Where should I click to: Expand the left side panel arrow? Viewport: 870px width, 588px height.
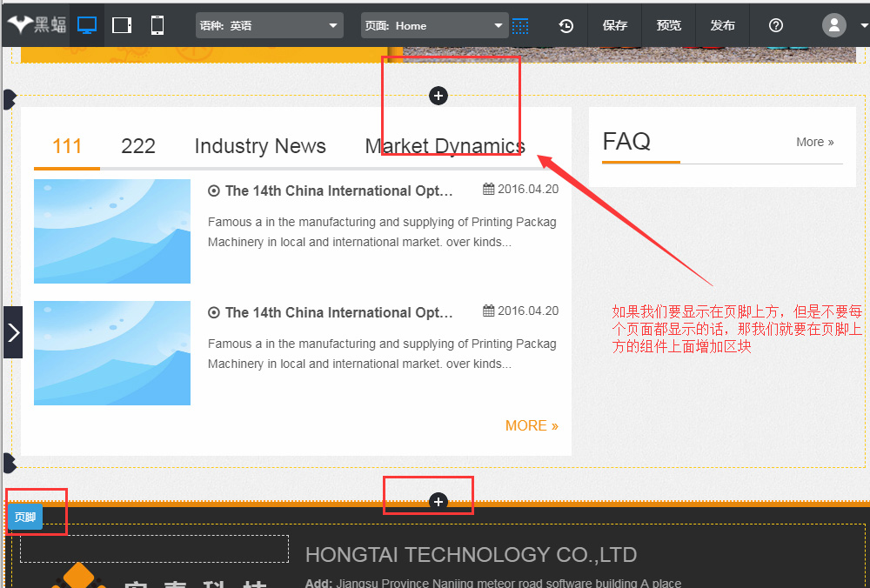[x=13, y=332]
